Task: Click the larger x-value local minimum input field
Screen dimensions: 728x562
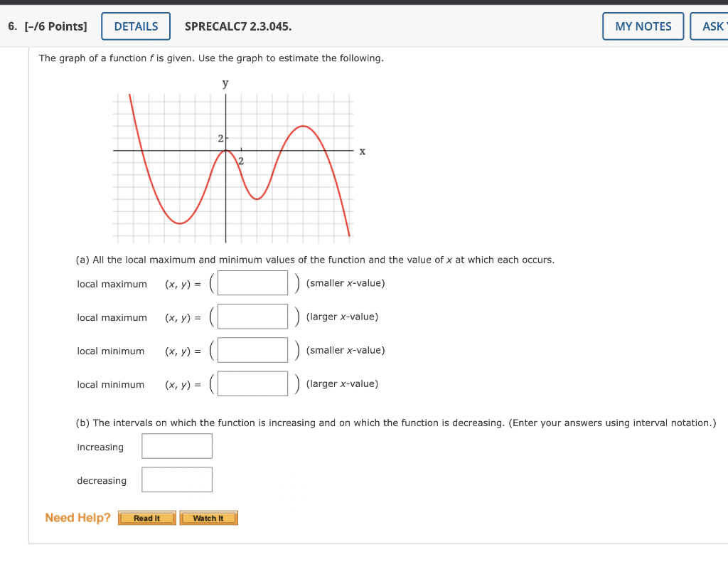Action: tap(252, 383)
